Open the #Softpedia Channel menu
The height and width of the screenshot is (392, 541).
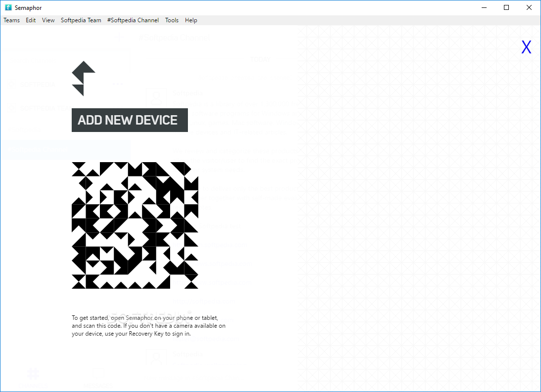pyautogui.click(x=133, y=20)
